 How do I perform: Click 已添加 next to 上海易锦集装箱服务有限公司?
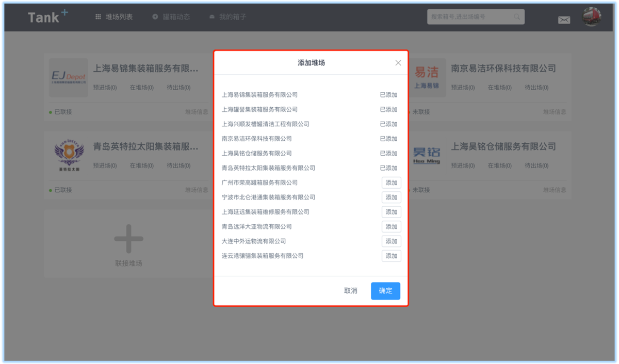(x=389, y=95)
